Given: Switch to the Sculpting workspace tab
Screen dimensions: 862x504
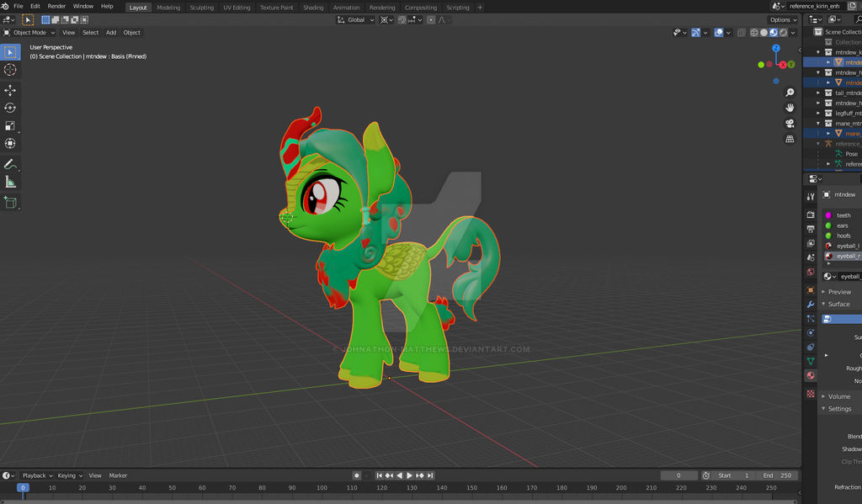Looking at the screenshot, I should (201, 7).
